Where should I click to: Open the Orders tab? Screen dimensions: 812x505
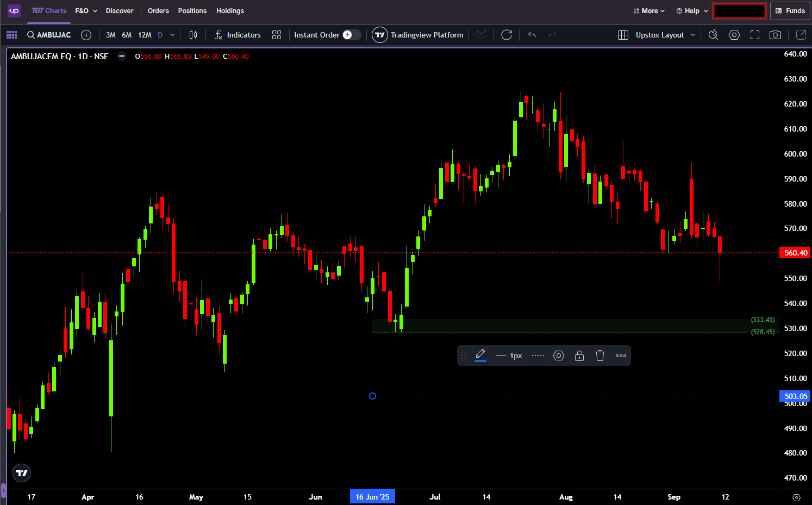(x=158, y=11)
